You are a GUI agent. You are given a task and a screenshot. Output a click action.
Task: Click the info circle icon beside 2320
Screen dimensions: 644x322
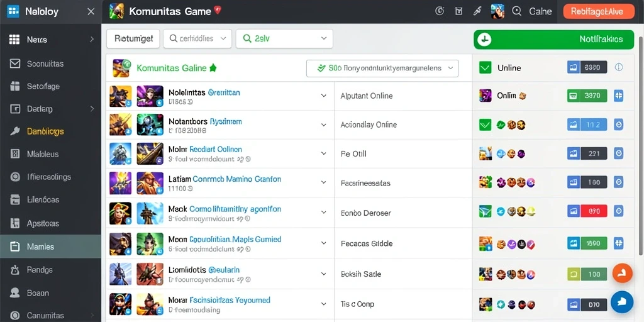click(x=619, y=67)
